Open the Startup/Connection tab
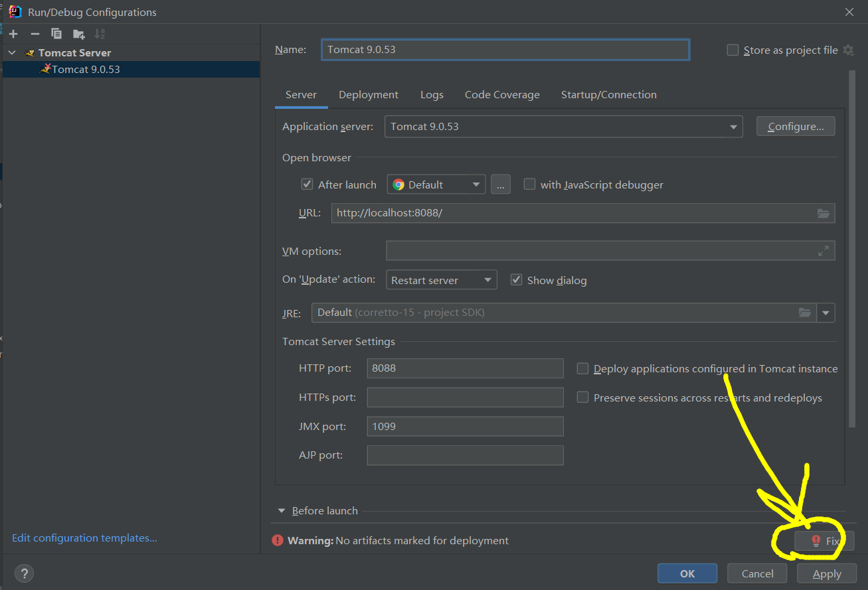Viewport: 868px width, 590px height. 609,95
